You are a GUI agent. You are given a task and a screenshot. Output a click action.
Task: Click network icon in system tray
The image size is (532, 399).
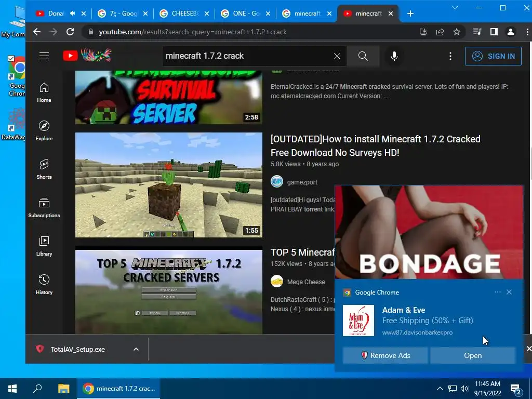pos(453,389)
